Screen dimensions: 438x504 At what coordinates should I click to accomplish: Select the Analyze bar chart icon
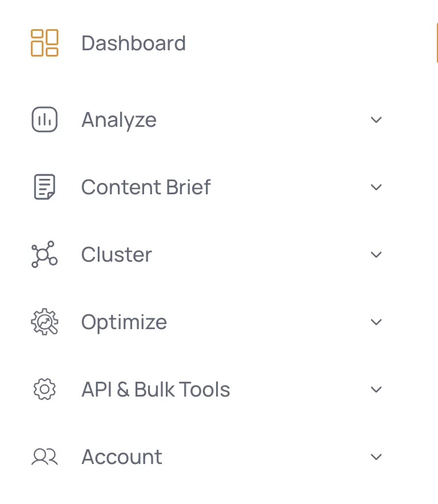tap(45, 119)
